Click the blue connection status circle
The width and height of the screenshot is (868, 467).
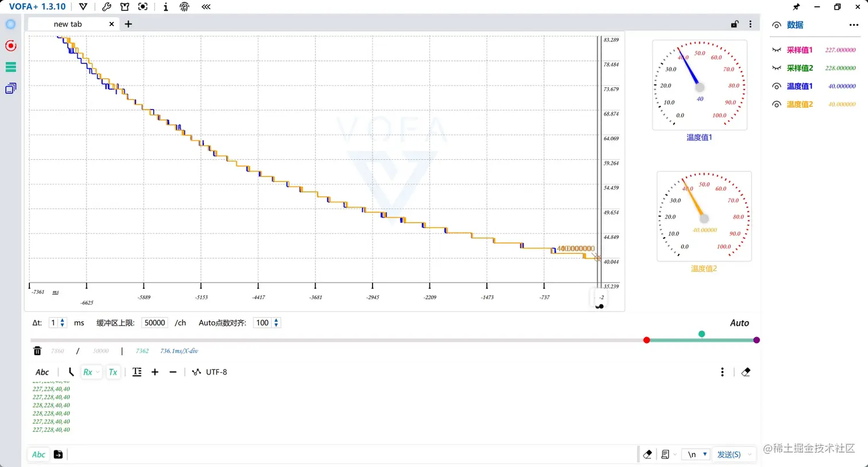tap(10, 24)
